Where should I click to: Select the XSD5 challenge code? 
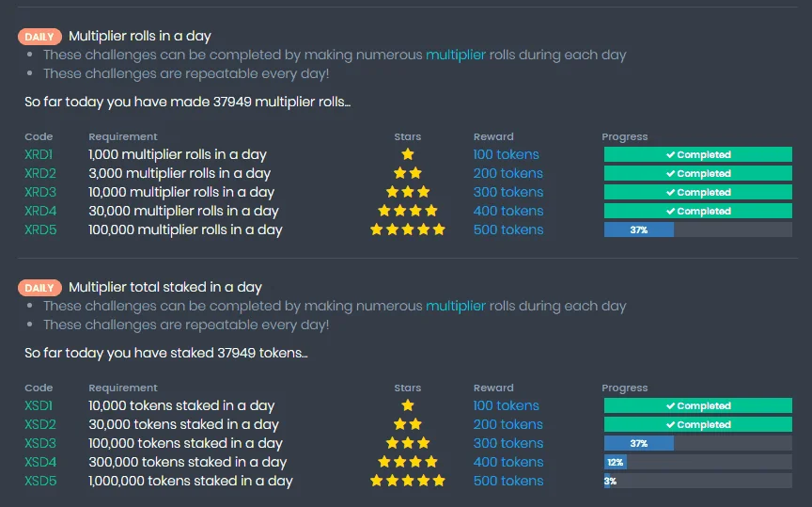click(x=40, y=481)
